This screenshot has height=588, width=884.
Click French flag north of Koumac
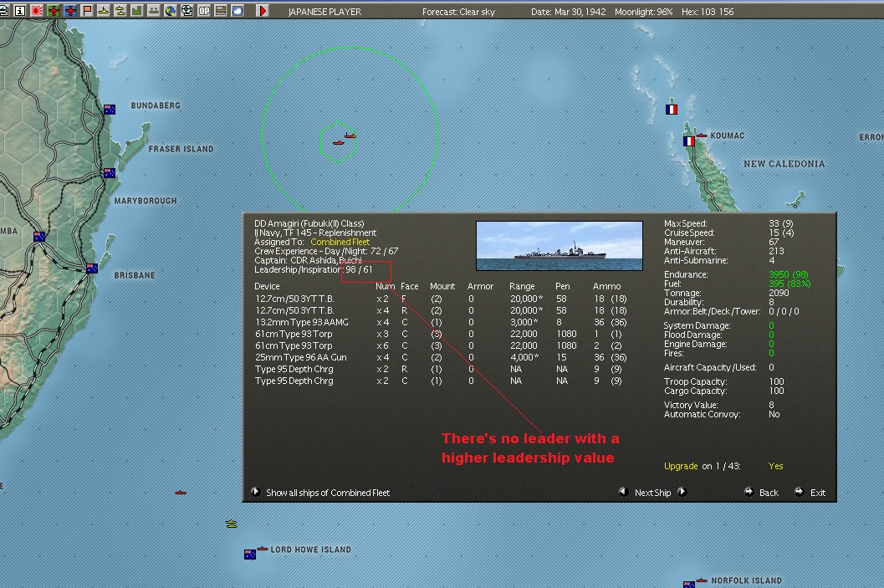click(672, 110)
